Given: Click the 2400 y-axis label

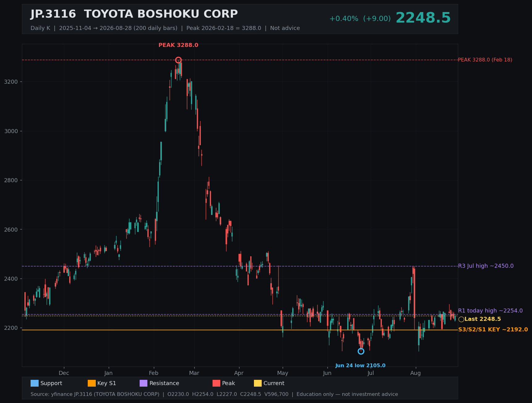Looking at the screenshot, I should (11, 279).
